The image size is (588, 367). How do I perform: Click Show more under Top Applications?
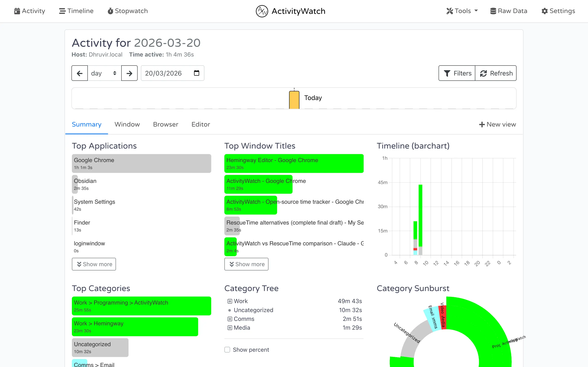pyautogui.click(x=94, y=264)
